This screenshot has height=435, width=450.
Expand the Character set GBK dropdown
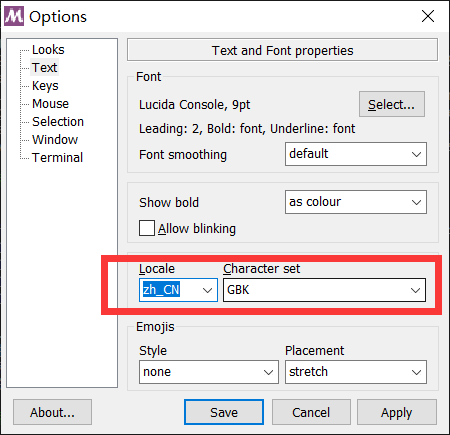click(324, 290)
